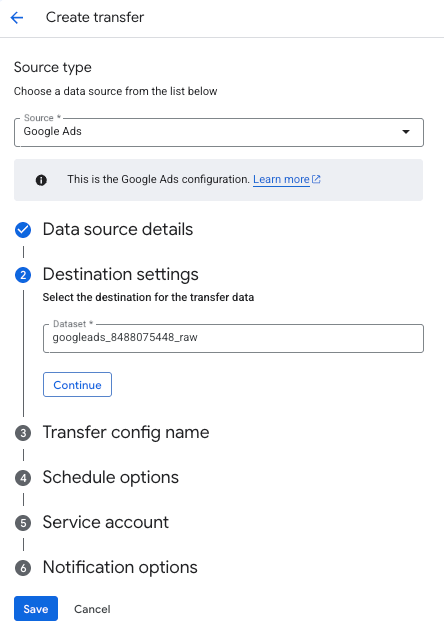Click the Source dropdown arrow
Image resolution: width=444 pixels, height=633 pixels.
(x=406, y=132)
